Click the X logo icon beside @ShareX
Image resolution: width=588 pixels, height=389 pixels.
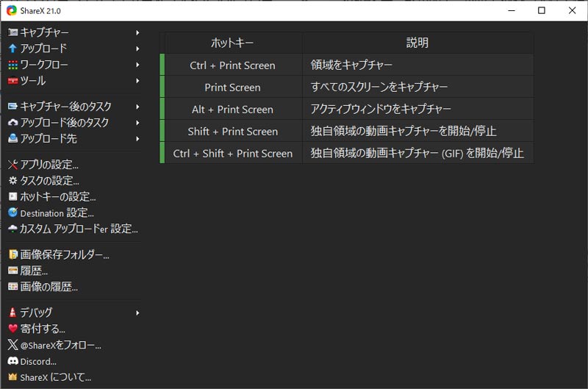[12, 345]
